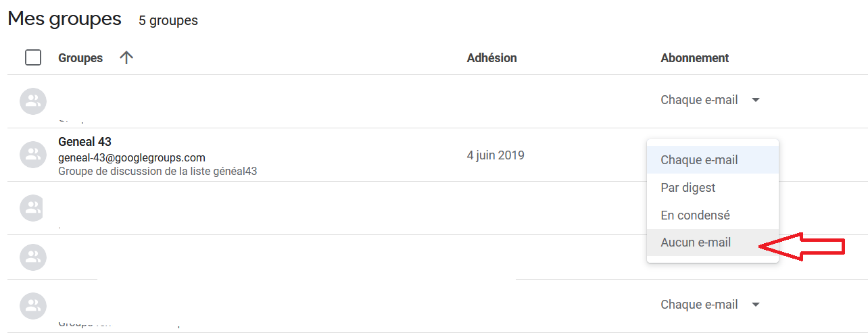
Task: Open the last row's Chaque e-mail dropdown
Action: click(710, 305)
